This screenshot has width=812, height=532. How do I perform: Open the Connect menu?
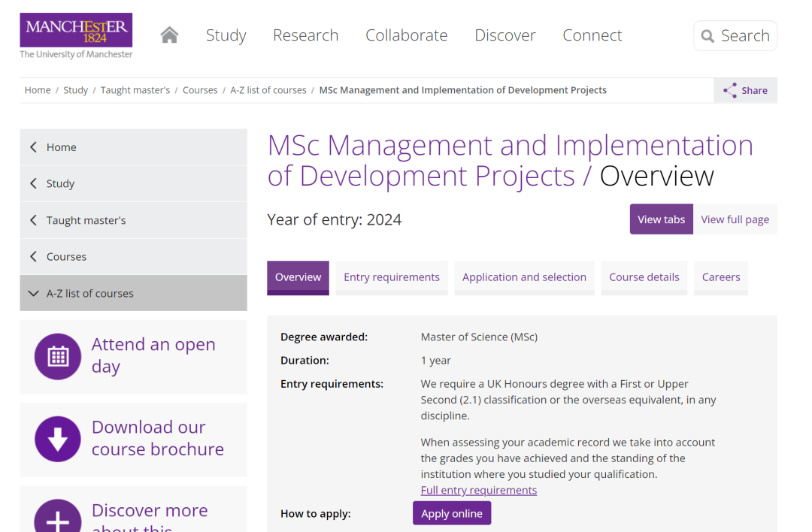592,35
